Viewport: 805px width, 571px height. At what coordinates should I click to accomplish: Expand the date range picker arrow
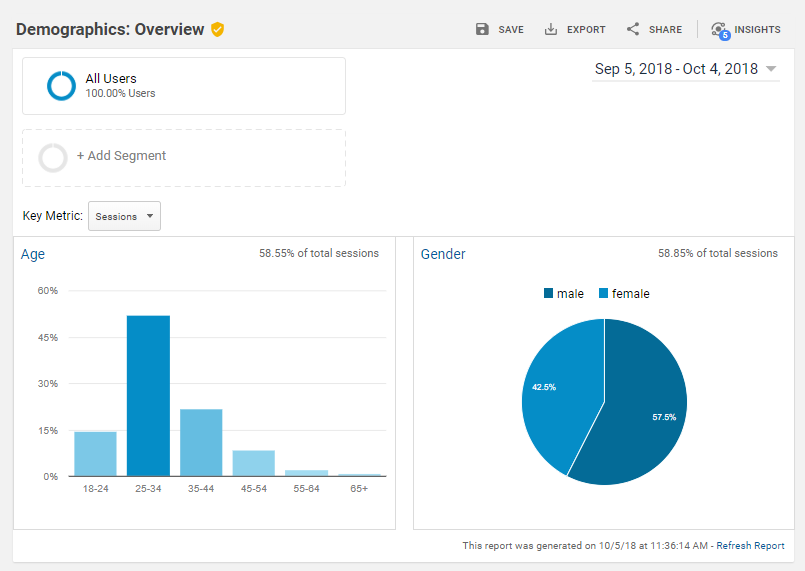[771, 69]
